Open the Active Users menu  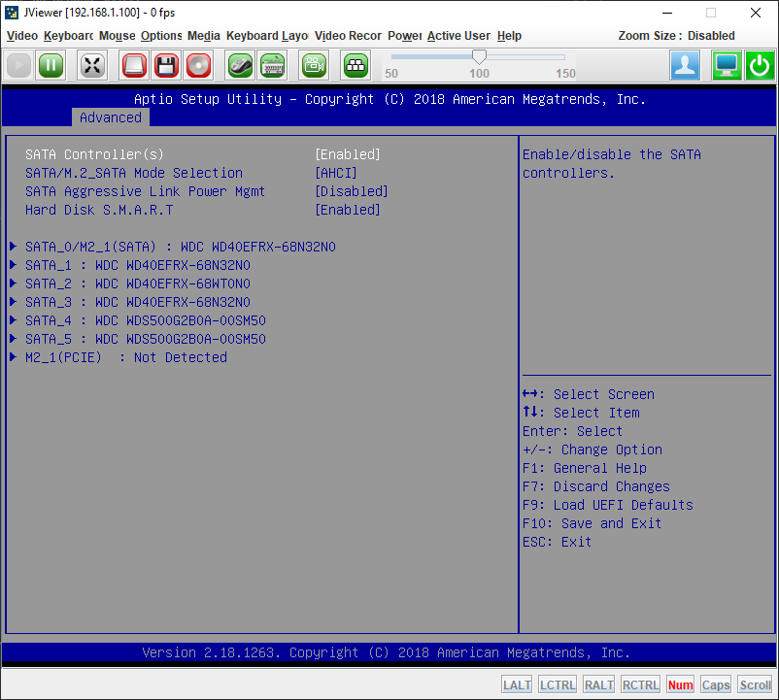[x=458, y=36]
